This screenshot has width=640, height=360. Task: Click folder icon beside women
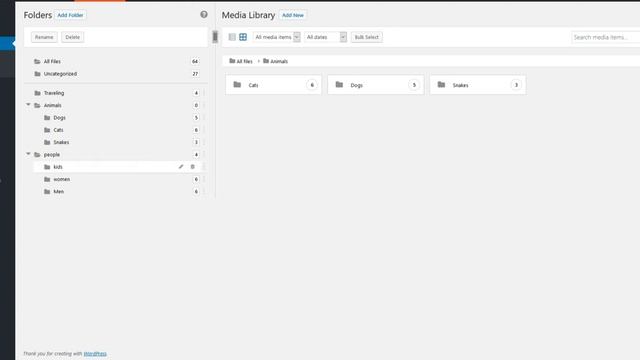point(47,179)
